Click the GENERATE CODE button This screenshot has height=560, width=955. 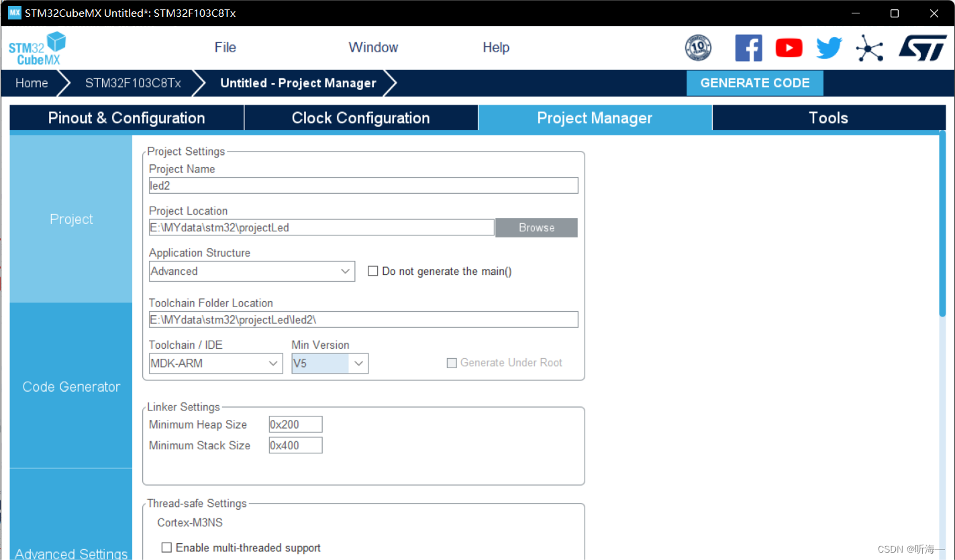click(755, 83)
